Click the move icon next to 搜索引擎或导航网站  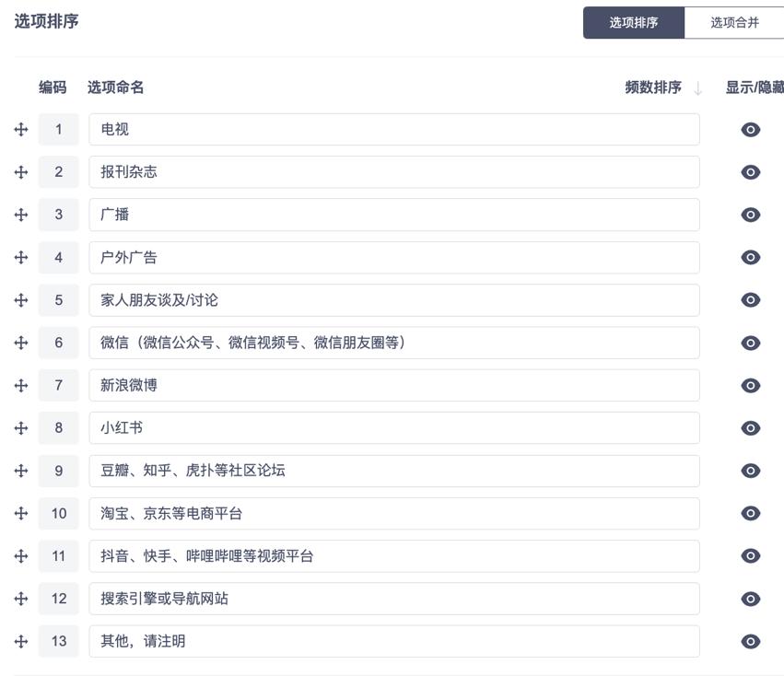pyautogui.click(x=20, y=598)
